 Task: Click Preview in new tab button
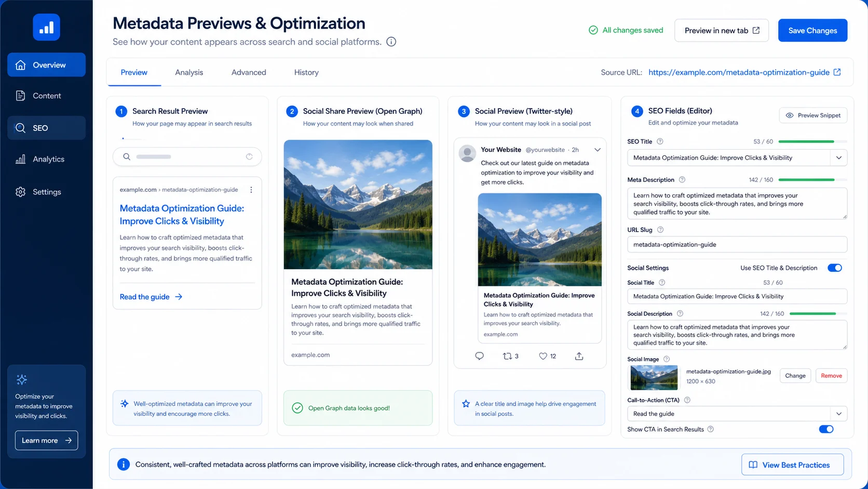pyautogui.click(x=722, y=31)
